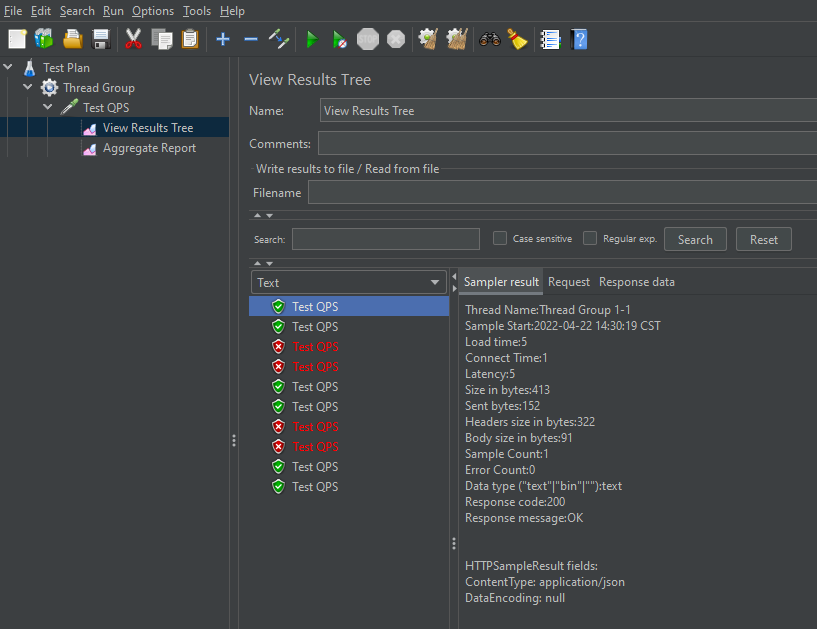Click the blue plus Expand All icon

click(223, 39)
